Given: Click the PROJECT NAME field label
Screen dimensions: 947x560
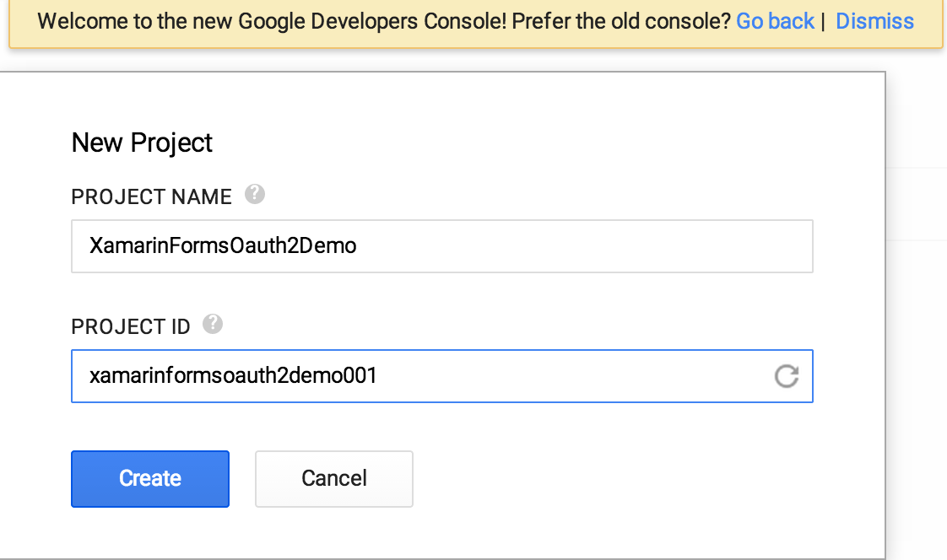Looking at the screenshot, I should pyautogui.click(x=151, y=197).
